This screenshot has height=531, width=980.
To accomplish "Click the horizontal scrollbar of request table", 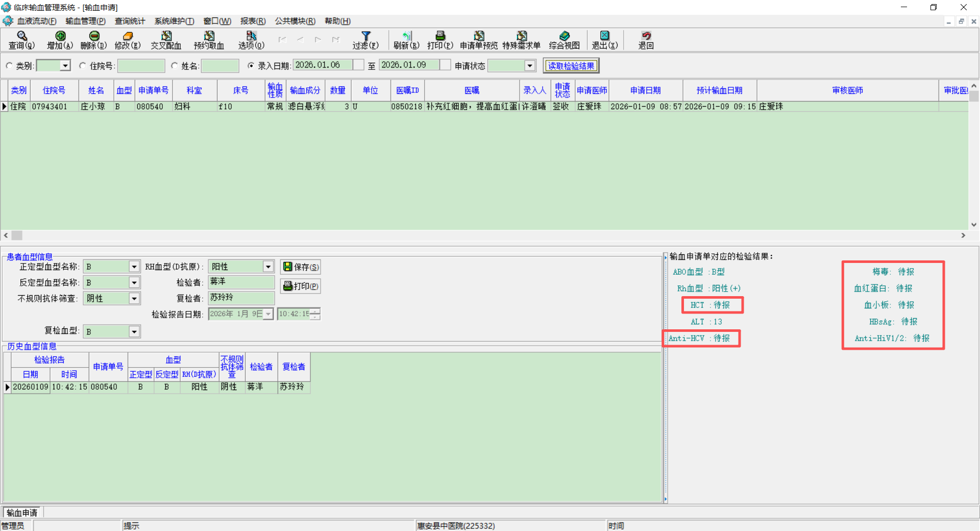I will 484,235.
